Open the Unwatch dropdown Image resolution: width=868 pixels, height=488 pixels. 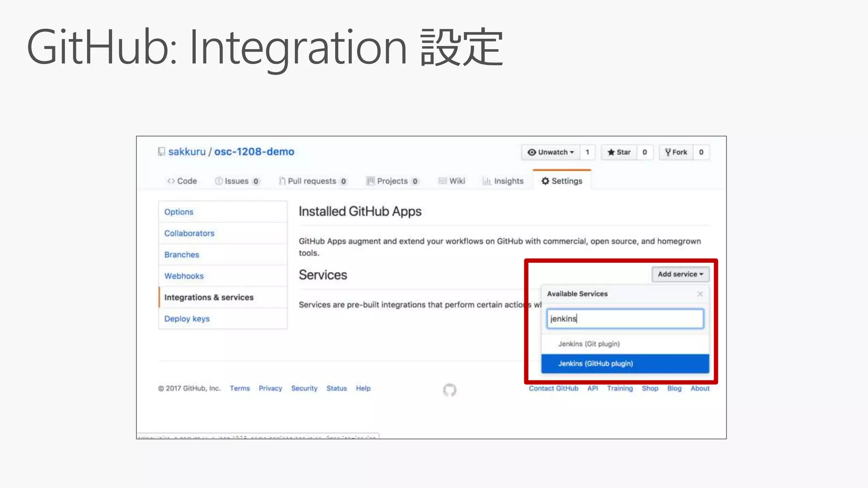[551, 152]
